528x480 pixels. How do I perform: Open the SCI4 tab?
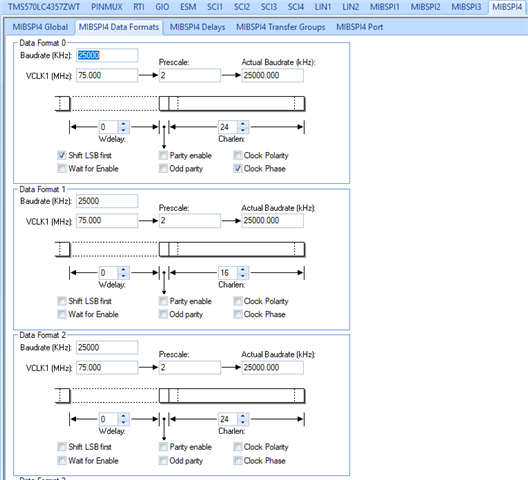tap(296, 7)
